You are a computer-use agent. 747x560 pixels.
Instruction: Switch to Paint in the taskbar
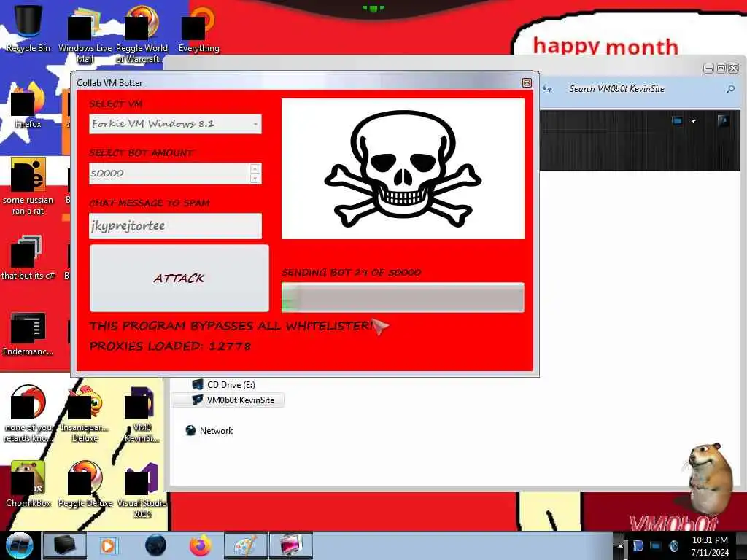coord(245,545)
